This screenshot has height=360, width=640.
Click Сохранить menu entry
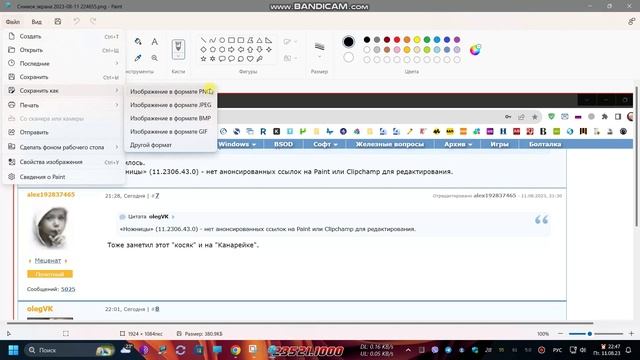[64, 77]
